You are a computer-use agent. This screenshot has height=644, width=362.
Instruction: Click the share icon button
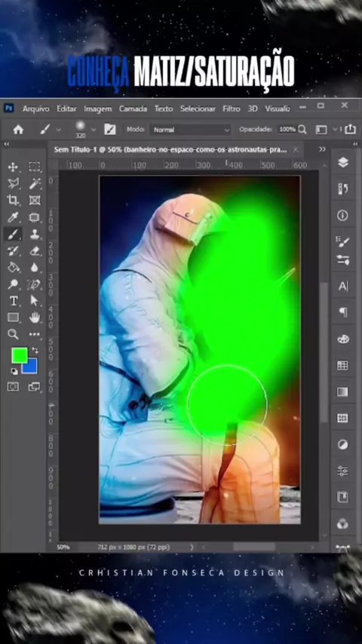[x=350, y=130]
